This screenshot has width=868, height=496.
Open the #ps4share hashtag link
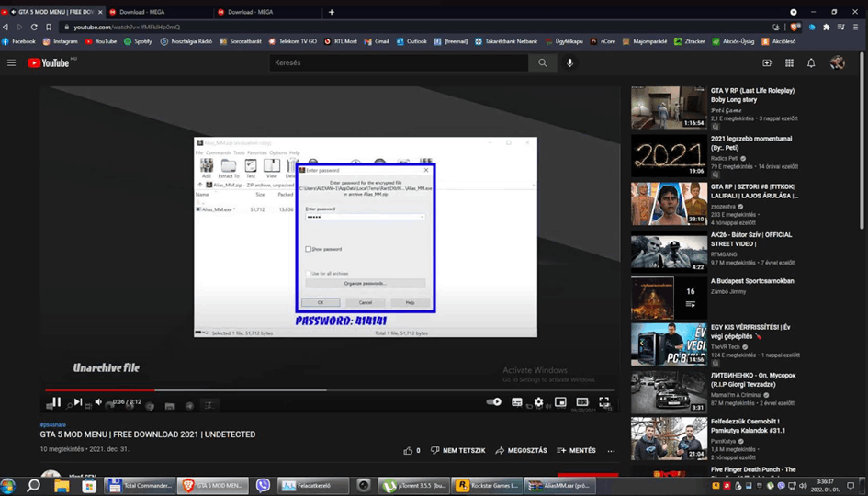coord(52,424)
